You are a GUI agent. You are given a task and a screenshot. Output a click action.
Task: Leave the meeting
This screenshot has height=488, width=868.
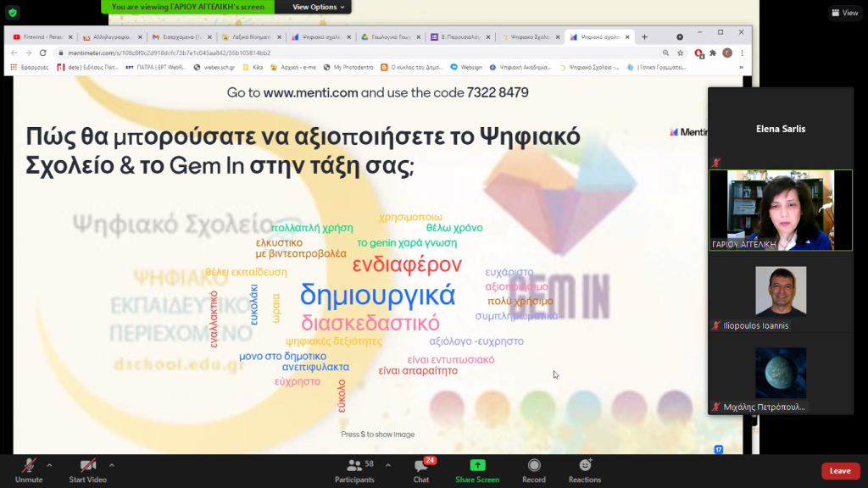point(839,471)
